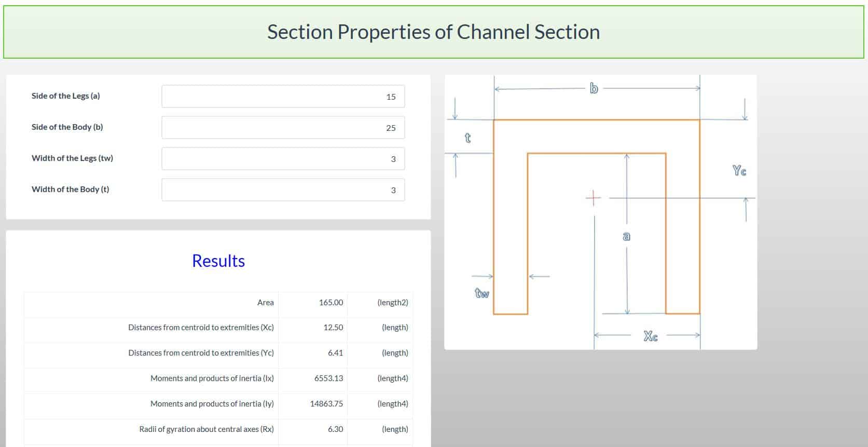Click the Distances from centroid to extremities (Xc) label

pos(201,328)
